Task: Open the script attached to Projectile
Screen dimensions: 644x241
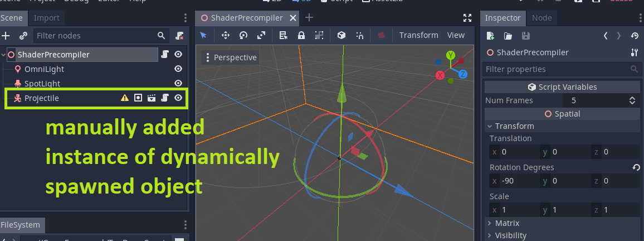Action: [x=165, y=98]
